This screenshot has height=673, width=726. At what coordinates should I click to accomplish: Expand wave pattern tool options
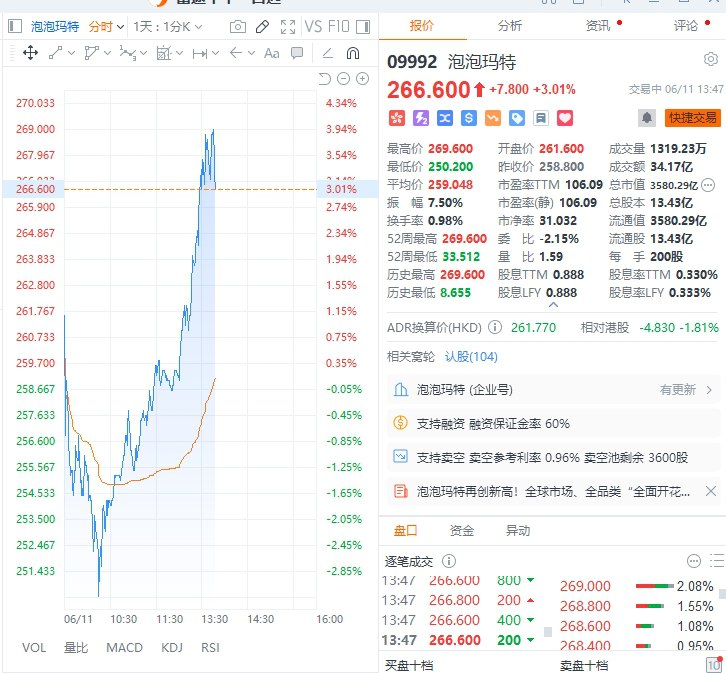[x=144, y=53]
